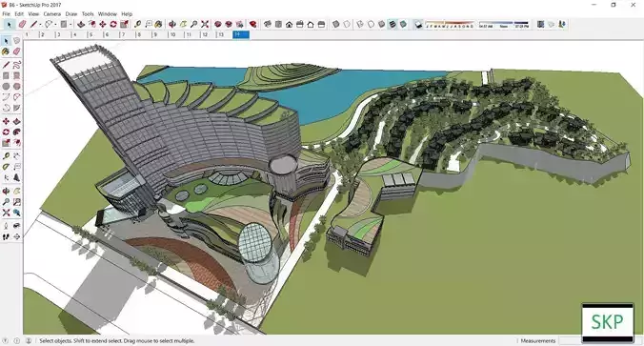Switch to Top view

coord(278,24)
